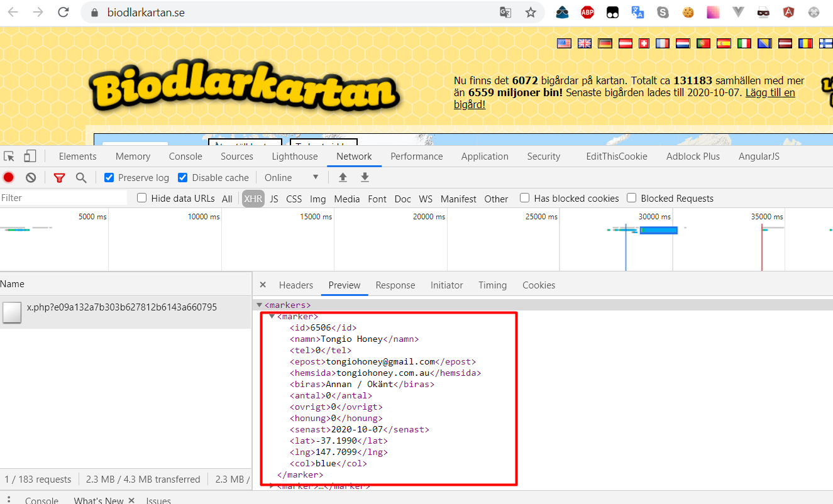This screenshot has height=504, width=833.
Task: Close the What's New drawer tab
Action: tap(131, 500)
